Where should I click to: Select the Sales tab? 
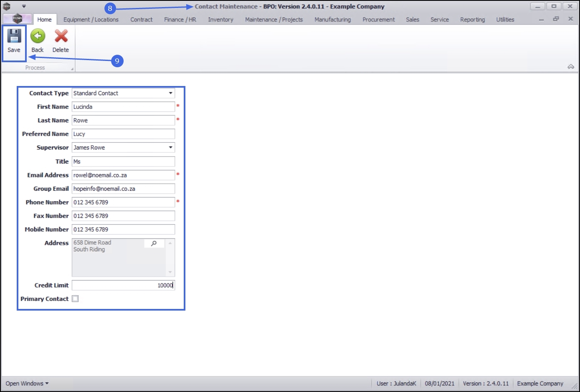[x=413, y=19]
